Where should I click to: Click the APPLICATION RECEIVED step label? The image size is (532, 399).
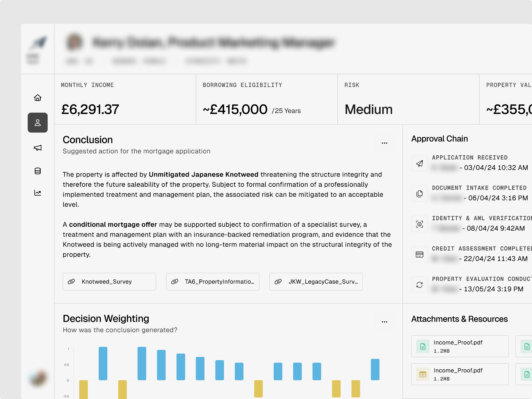click(x=470, y=158)
